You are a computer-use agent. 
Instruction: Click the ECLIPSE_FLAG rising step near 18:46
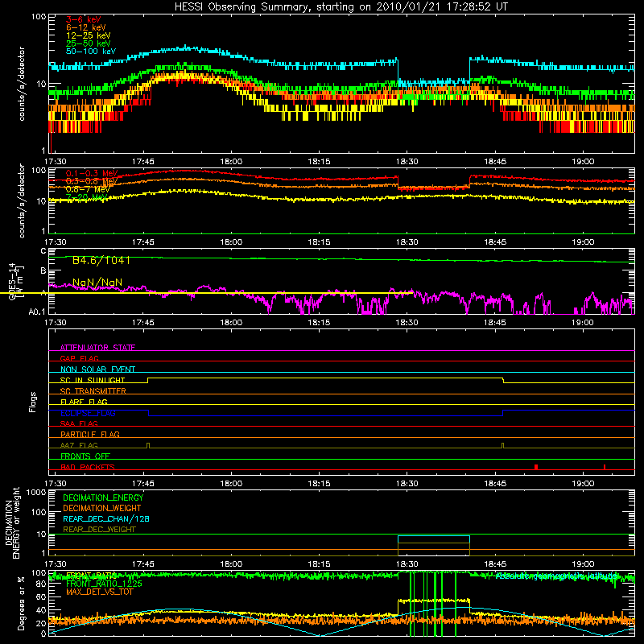pos(503,413)
